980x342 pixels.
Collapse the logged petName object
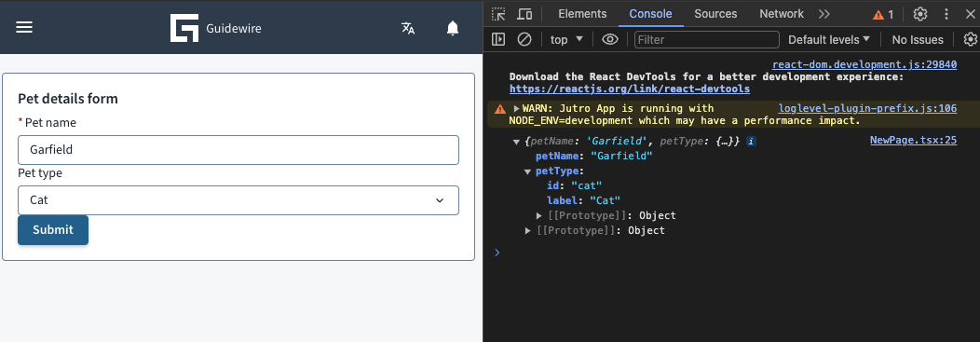click(x=516, y=142)
